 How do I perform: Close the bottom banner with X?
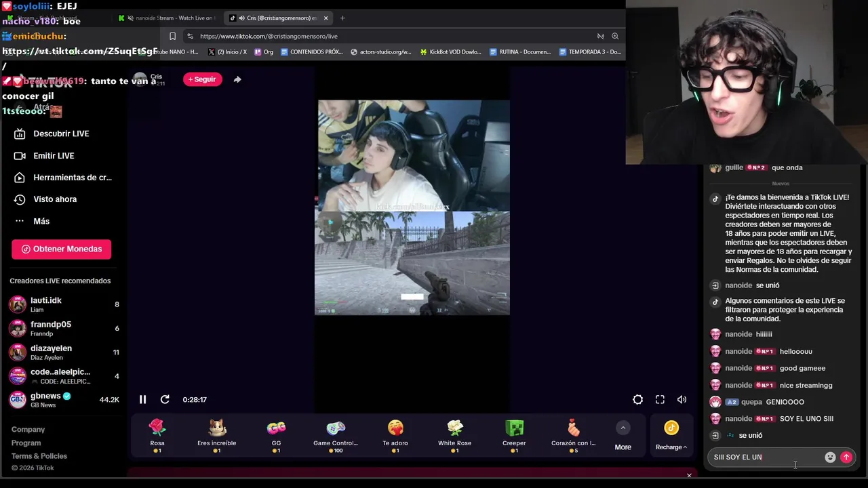coord(689,475)
